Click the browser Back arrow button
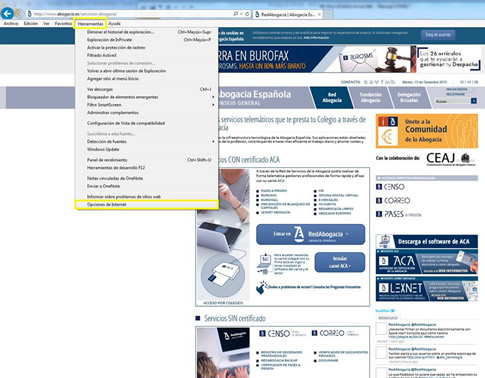485x378 pixels. [7, 14]
